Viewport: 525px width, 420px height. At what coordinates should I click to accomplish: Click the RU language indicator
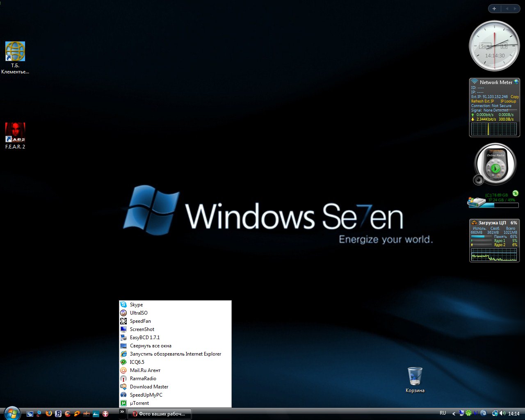pos(443,413)
